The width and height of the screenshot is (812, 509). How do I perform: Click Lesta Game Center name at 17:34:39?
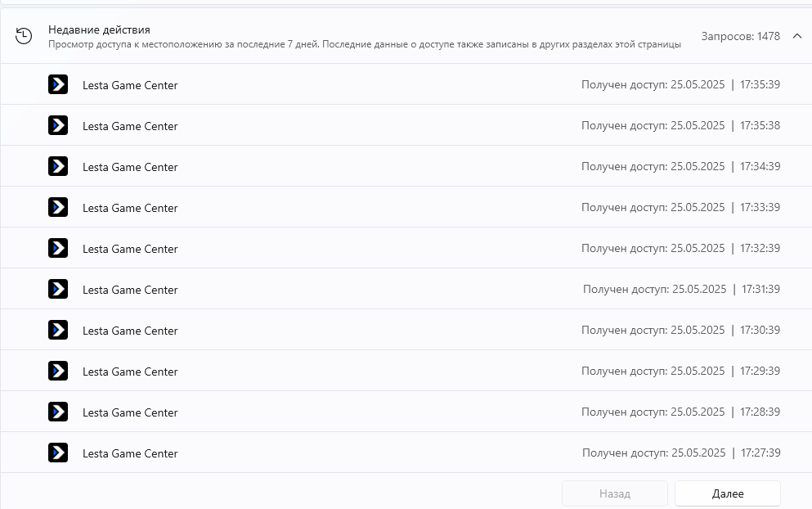tap(130, 167)
